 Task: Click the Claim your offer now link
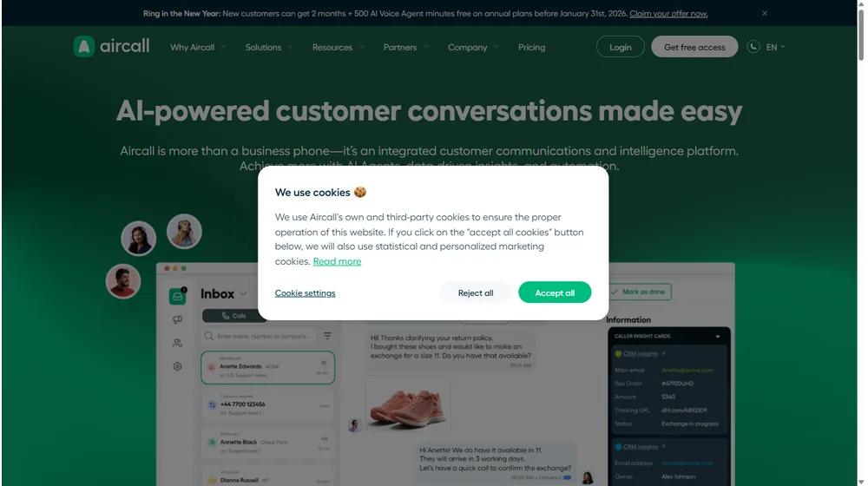point(668,13)
